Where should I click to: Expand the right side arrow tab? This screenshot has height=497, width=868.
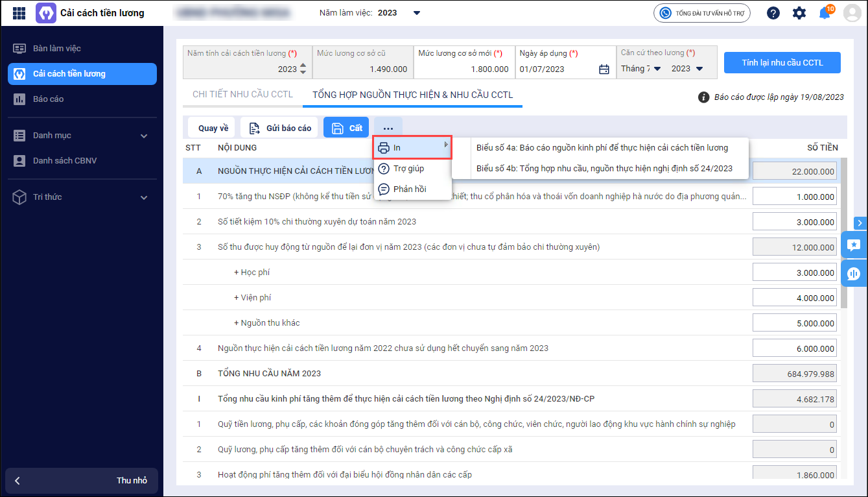tap(860, 223)
